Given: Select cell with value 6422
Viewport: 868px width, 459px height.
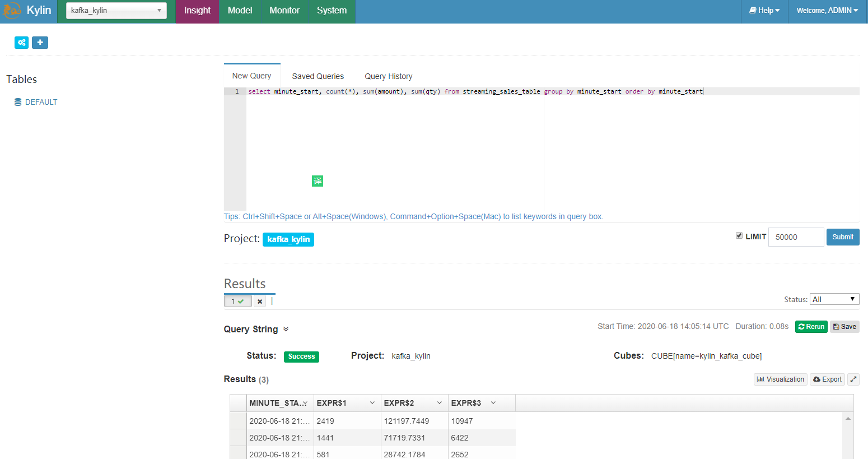Looking at the screenshot, I should (482, 438).
